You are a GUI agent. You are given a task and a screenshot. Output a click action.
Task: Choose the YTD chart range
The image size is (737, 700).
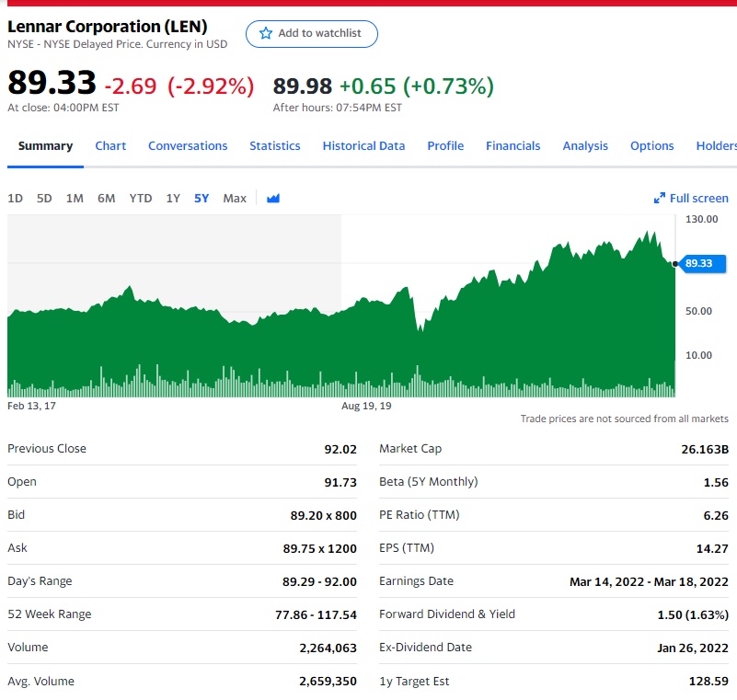tap(141, 199)
